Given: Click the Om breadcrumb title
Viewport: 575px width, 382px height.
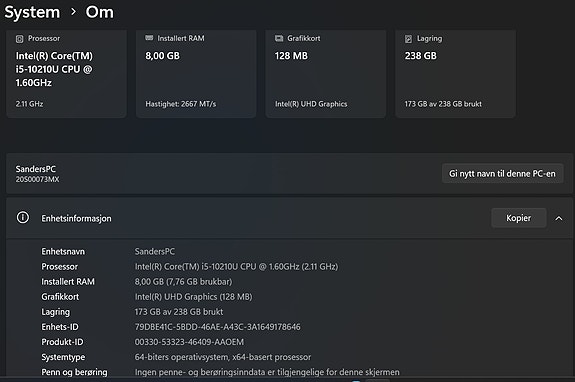Looking at the screenshot, I should pyautogui.click(x=100, y=12).
